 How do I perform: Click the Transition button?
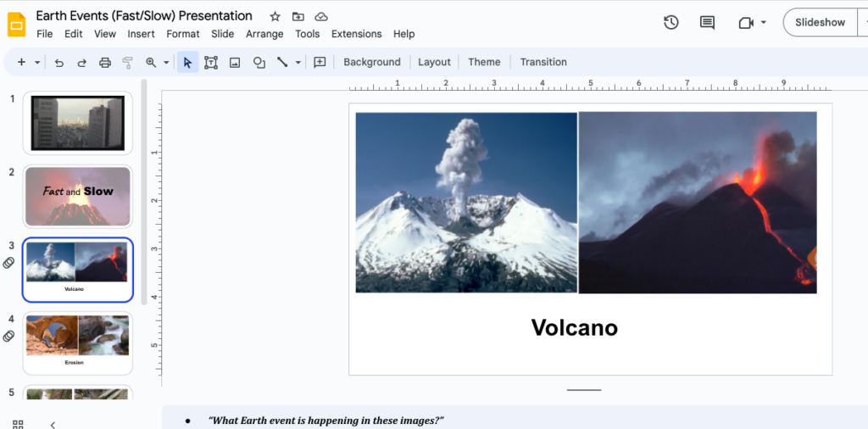click(x=543, y=62)
